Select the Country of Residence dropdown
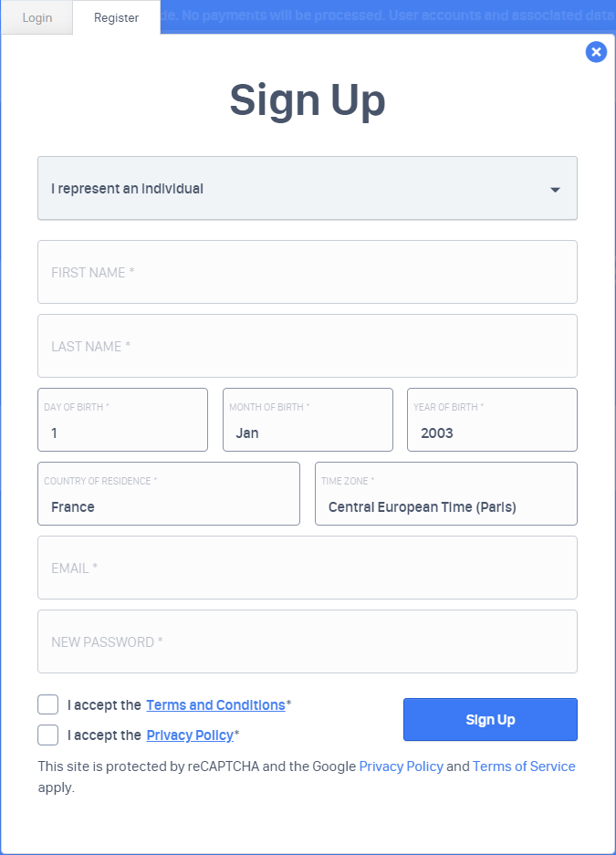Screen dimensions: 616x855 [x=169, y=495]
